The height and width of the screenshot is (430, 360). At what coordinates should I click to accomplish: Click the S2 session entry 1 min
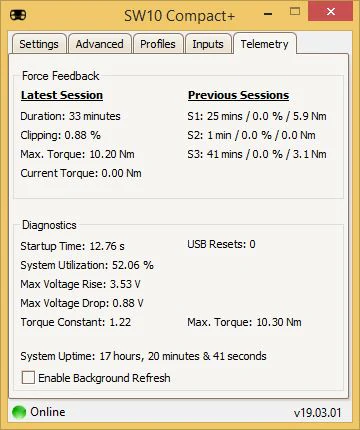point(251,135)
